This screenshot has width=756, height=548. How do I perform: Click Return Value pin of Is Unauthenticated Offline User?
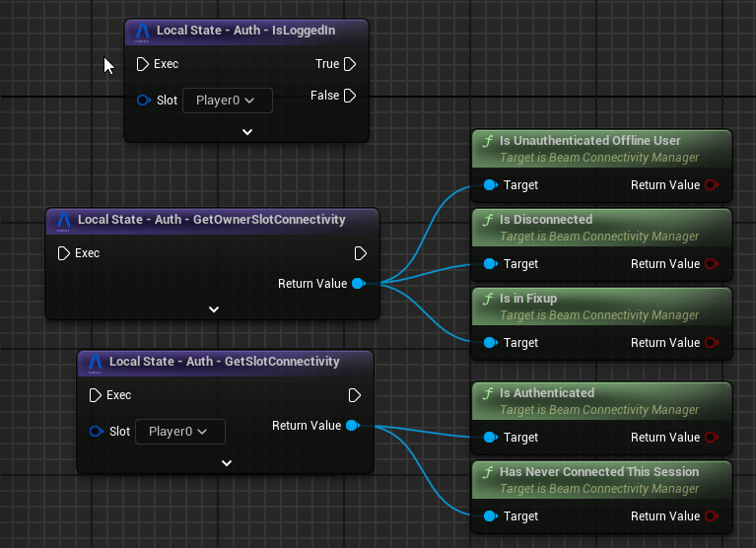click(712, 185)
